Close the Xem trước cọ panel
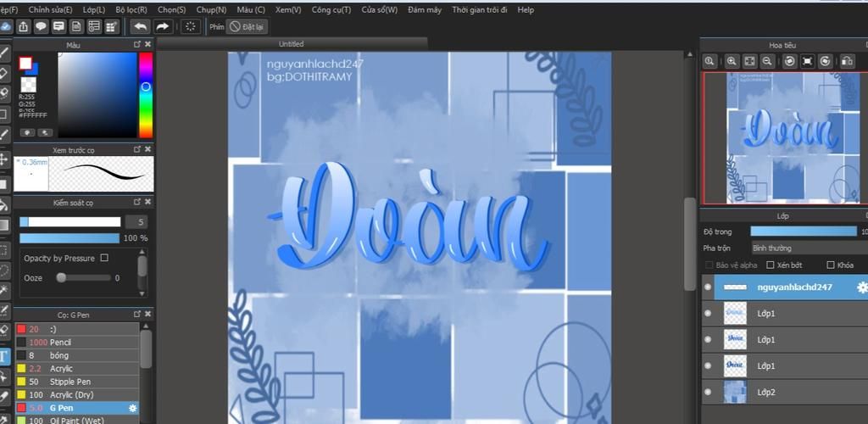 click(147, 149)
